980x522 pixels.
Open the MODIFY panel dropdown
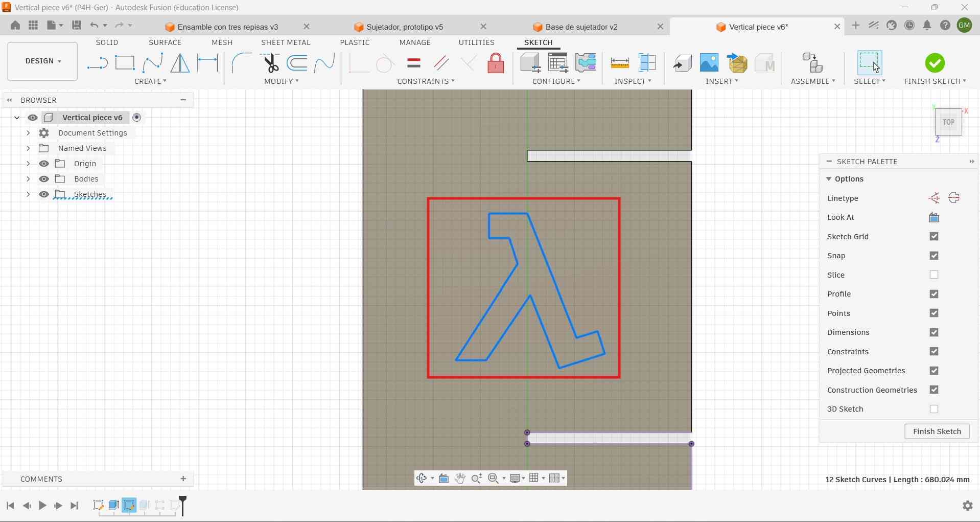coord(282,81)
